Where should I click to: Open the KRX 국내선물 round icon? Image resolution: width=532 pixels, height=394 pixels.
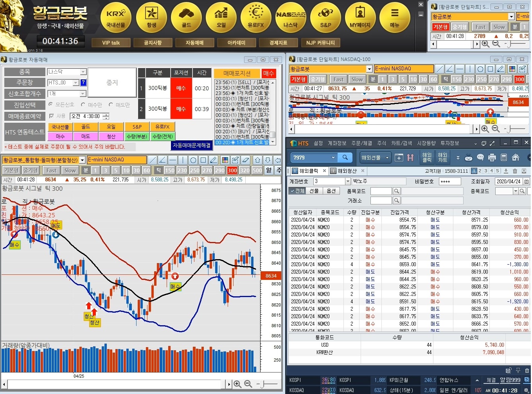click(x=116, y=18)
